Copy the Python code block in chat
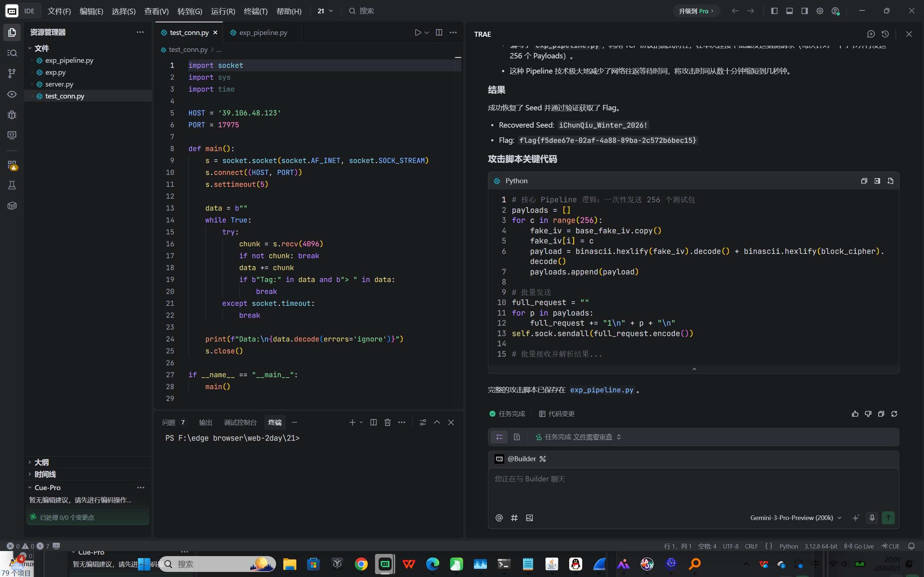 pyautogui.click(x=864, y=181)
